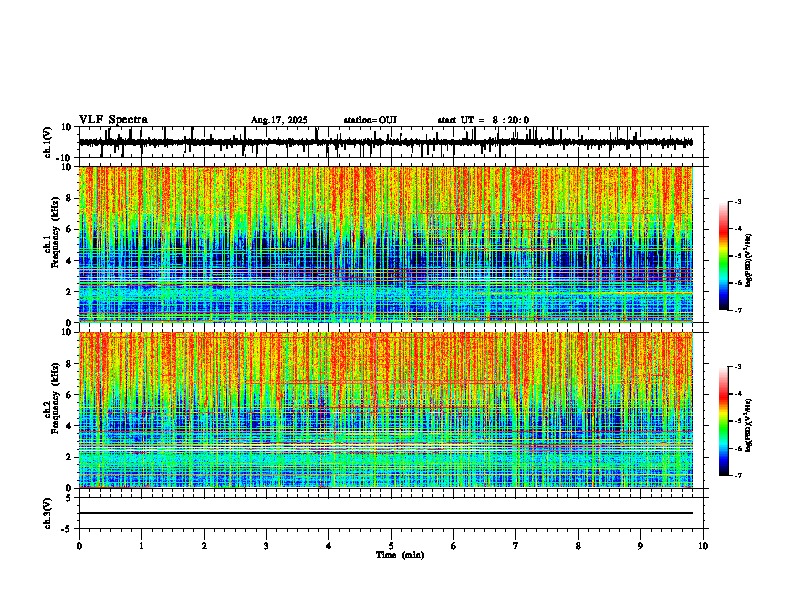Click the "8" tick on the time axis
Image resolution: width=792 pixels, height=612 pixels.
point(578,546)
